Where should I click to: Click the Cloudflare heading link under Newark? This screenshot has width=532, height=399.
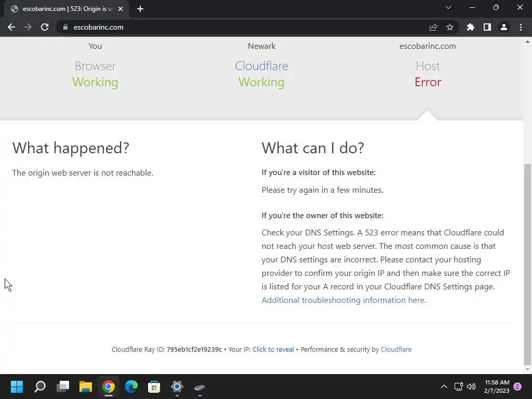(x=262, y=66)
